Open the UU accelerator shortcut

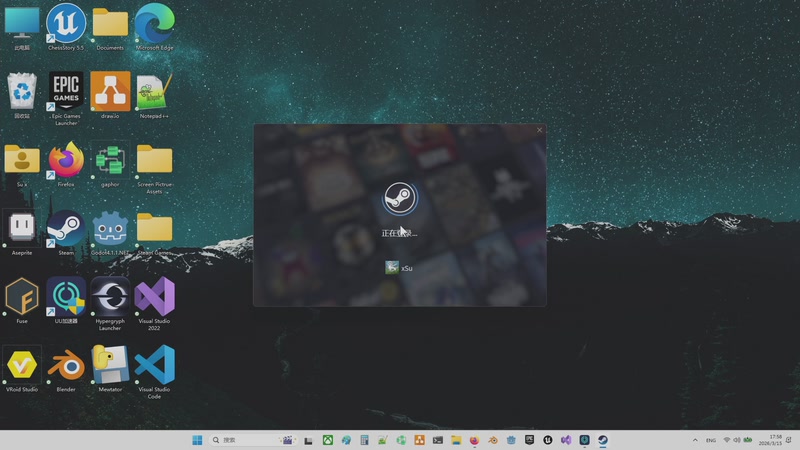(x=66, y=301)
